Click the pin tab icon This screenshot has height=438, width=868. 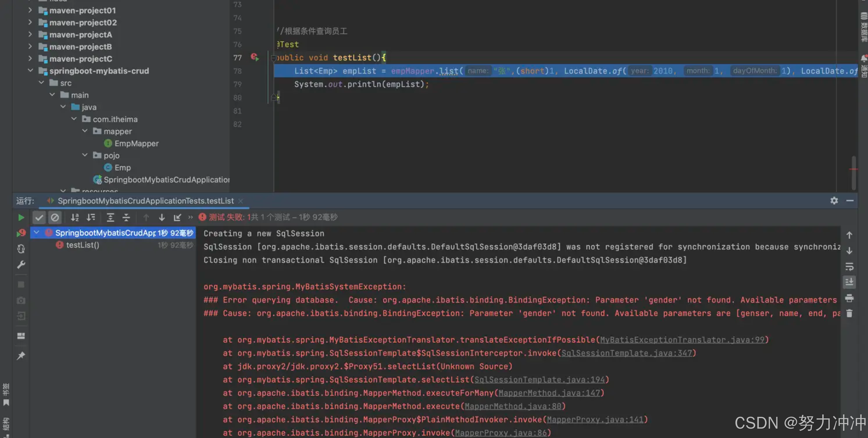click(x=21, y=356)
